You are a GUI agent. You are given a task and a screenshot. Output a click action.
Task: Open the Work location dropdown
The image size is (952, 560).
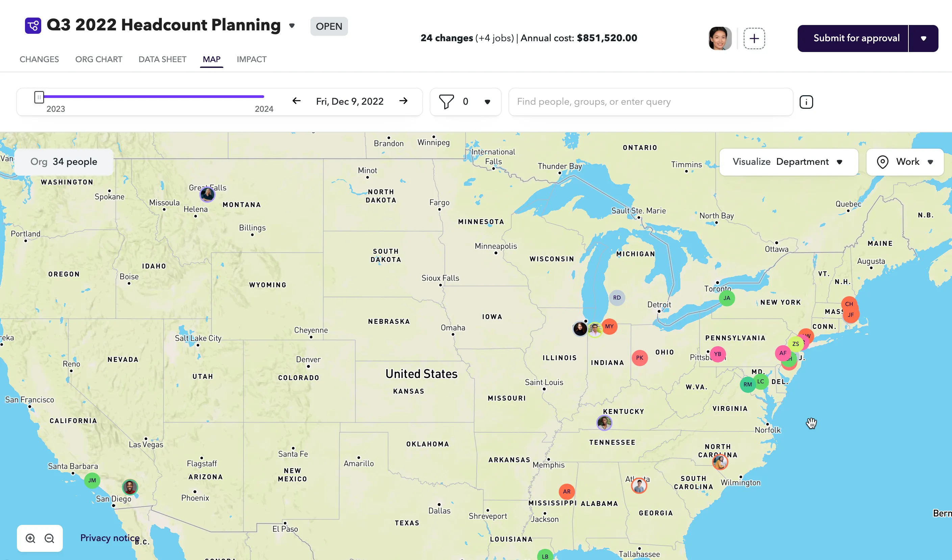tap(905, 162)
